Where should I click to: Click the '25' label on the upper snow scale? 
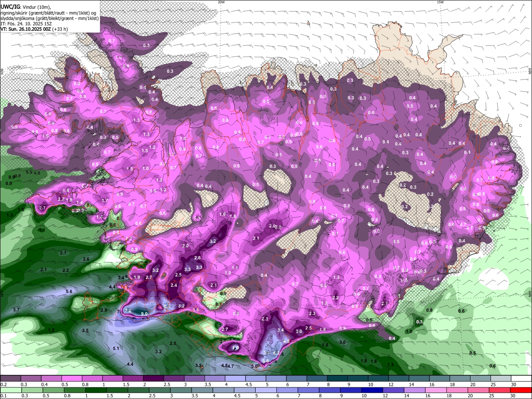(493, 384)
